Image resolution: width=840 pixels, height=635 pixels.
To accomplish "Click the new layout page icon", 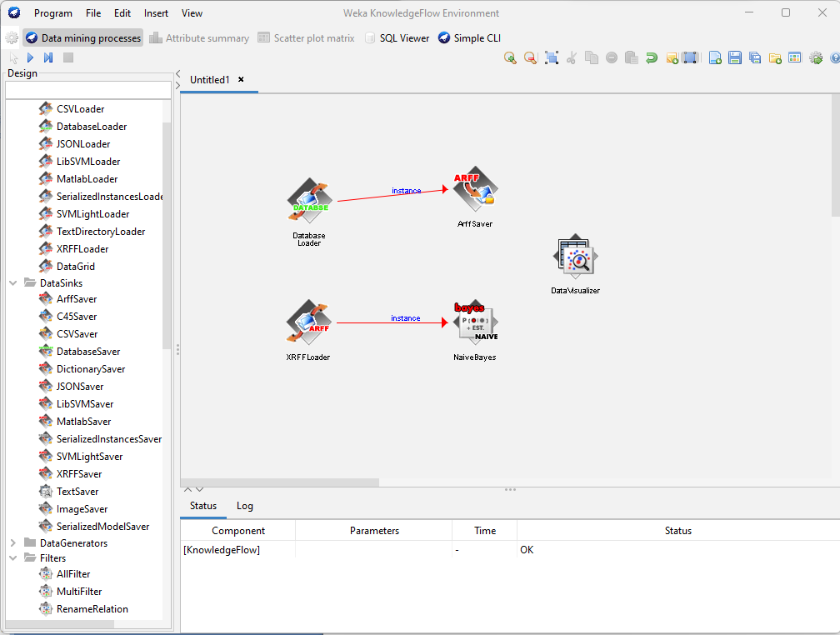I will [x=715, y=57].
